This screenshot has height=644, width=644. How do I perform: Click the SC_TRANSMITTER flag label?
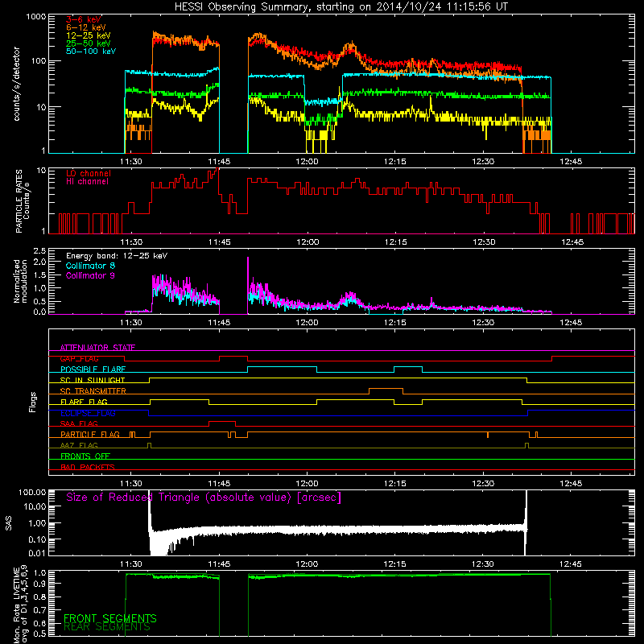point(93,391)
